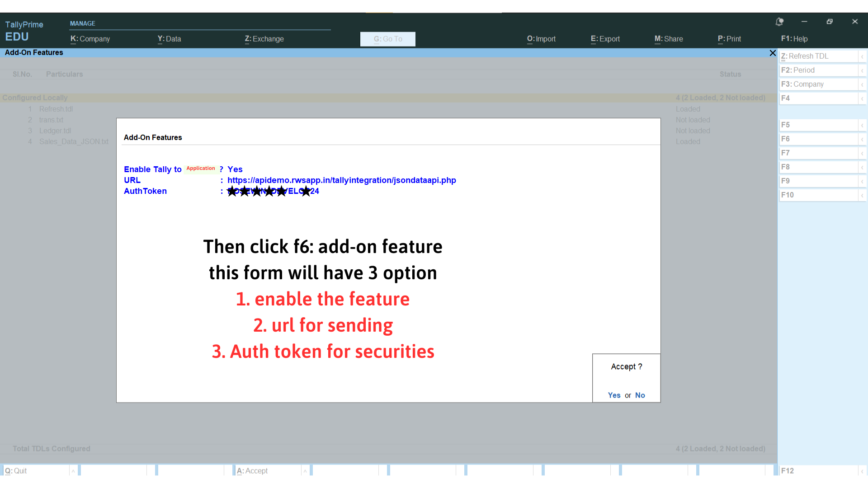Click the restore window icon
This screenshot has height=488, width=868.
[830, 22]
